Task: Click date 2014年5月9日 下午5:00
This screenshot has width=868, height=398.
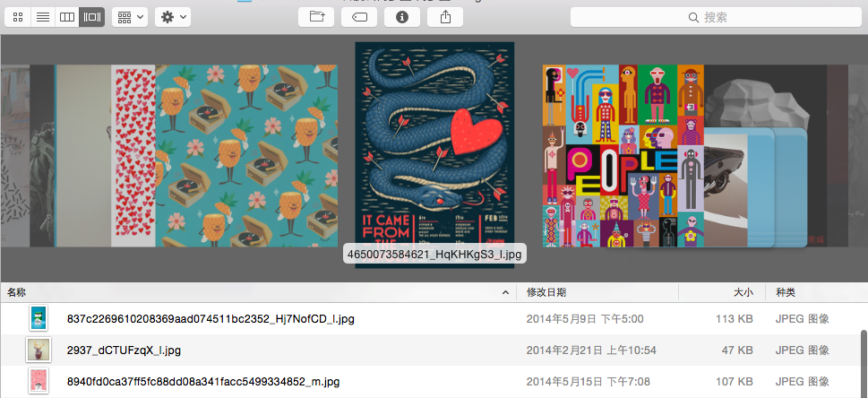Action: 585,319
